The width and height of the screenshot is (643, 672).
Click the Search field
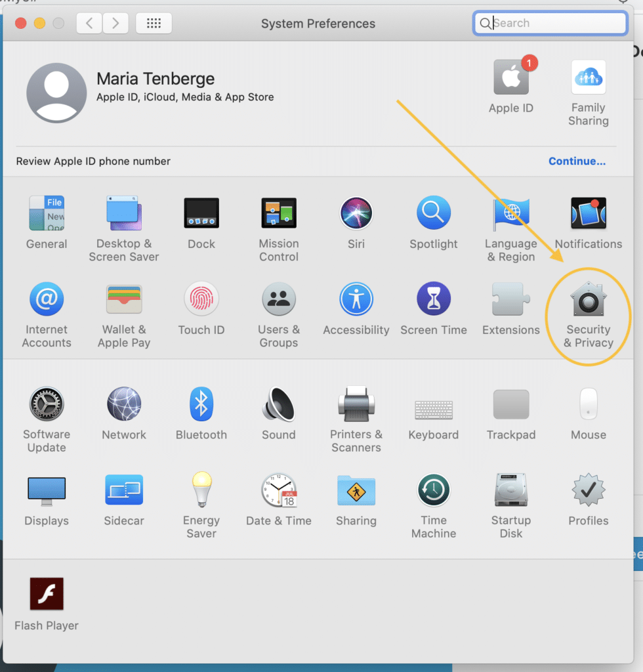tap(550, 23)
